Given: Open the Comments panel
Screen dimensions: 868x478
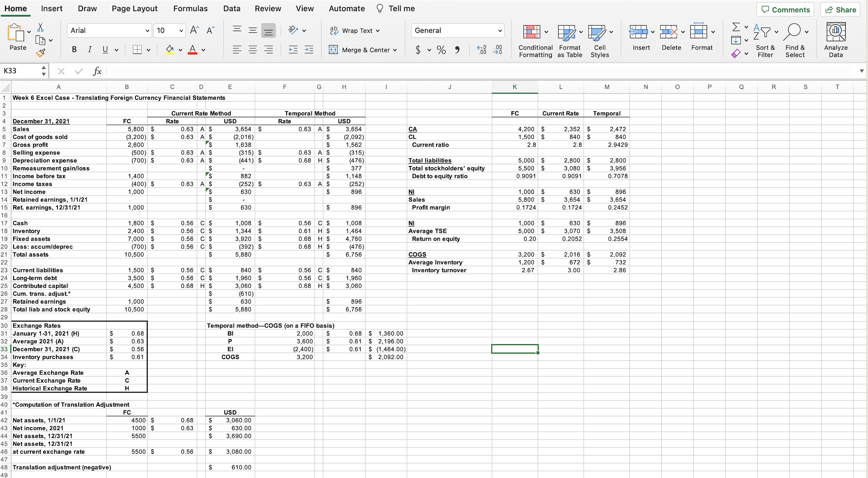Looking at the screenshot, I should tap(785, 9).
